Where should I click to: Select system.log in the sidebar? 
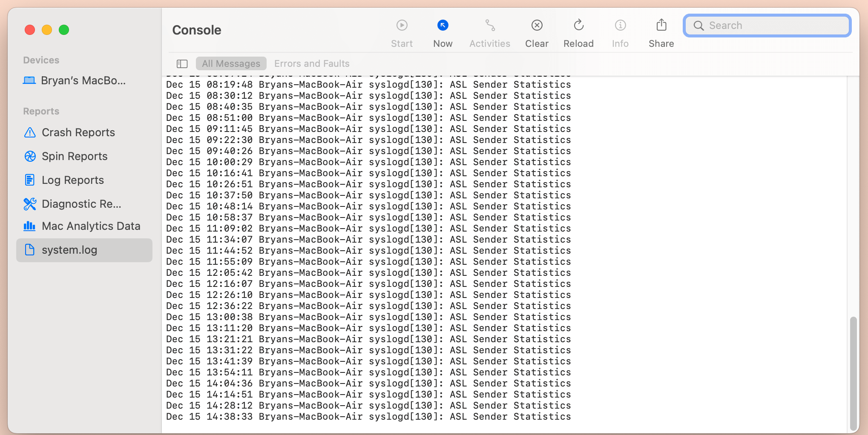pyautogui.click(x=69, y=250)
